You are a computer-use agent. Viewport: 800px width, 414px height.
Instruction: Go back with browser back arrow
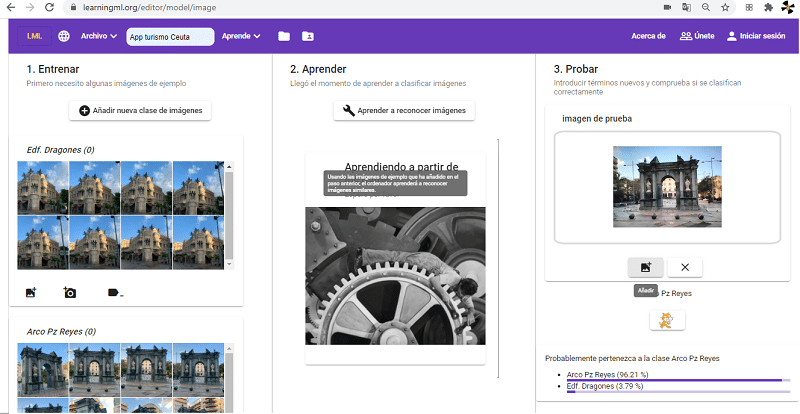(11, 8)
